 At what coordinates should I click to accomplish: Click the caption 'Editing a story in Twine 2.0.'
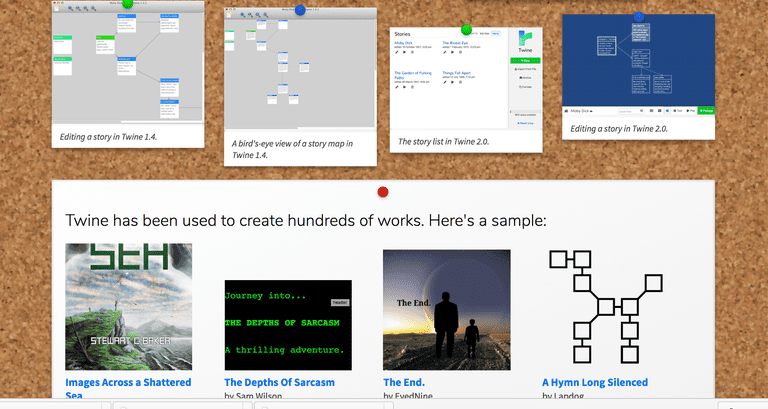coord(619,128)
